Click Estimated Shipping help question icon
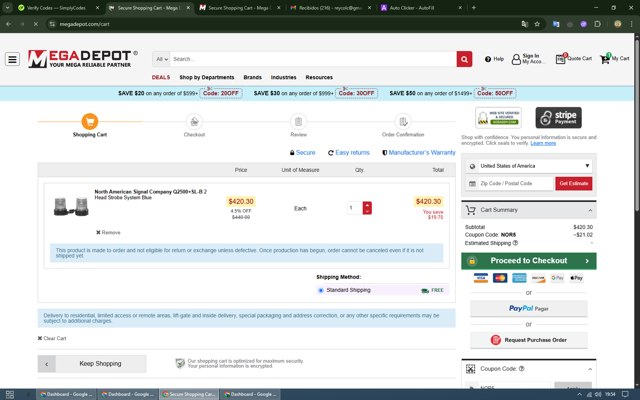 515,243
